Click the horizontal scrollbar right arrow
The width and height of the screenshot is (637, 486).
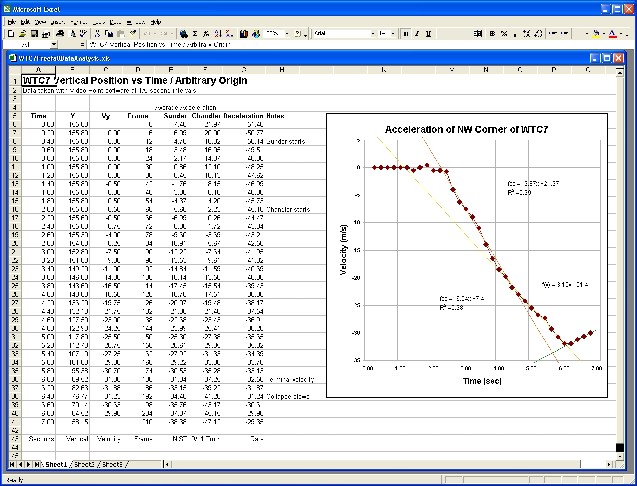tap(609, 464)
